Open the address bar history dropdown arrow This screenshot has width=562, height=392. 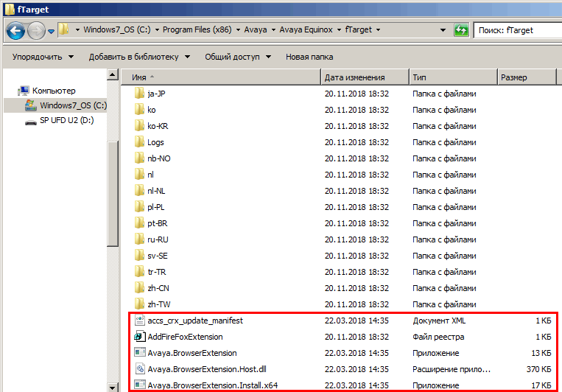click(x=443, y=30)
